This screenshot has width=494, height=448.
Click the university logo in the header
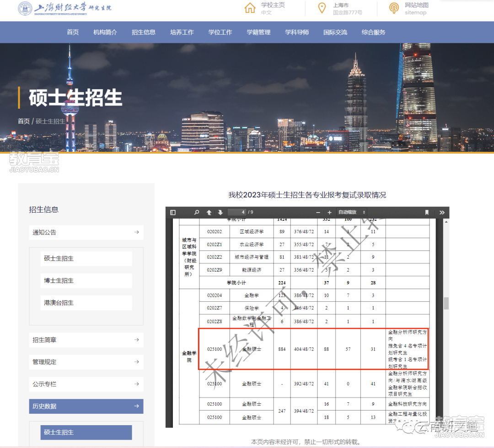coord(64,8)
